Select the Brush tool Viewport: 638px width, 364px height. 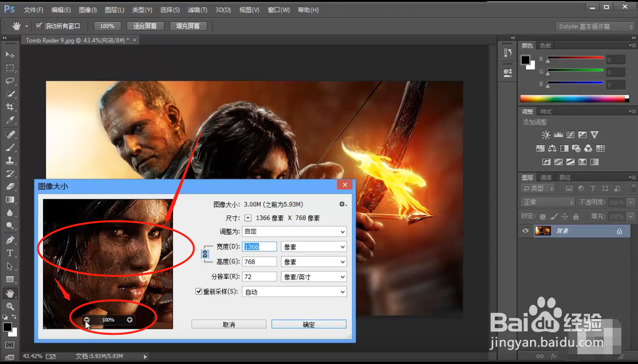(10, 148)
